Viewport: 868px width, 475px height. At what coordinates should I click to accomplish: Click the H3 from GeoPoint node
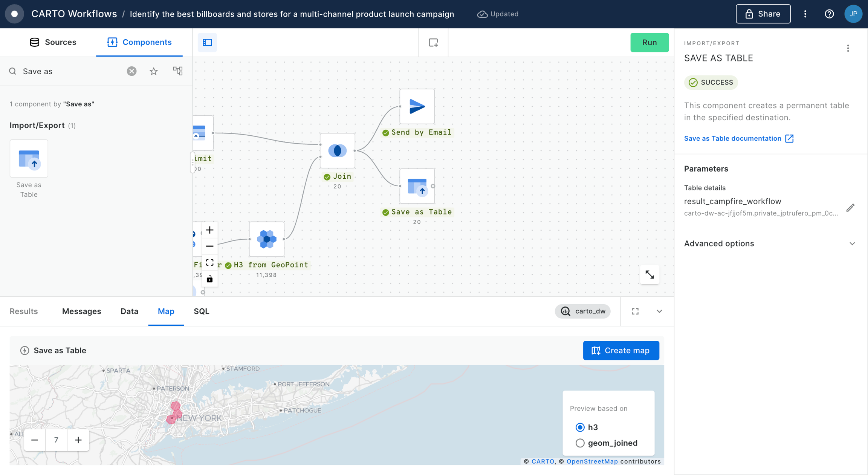(266, 239)
